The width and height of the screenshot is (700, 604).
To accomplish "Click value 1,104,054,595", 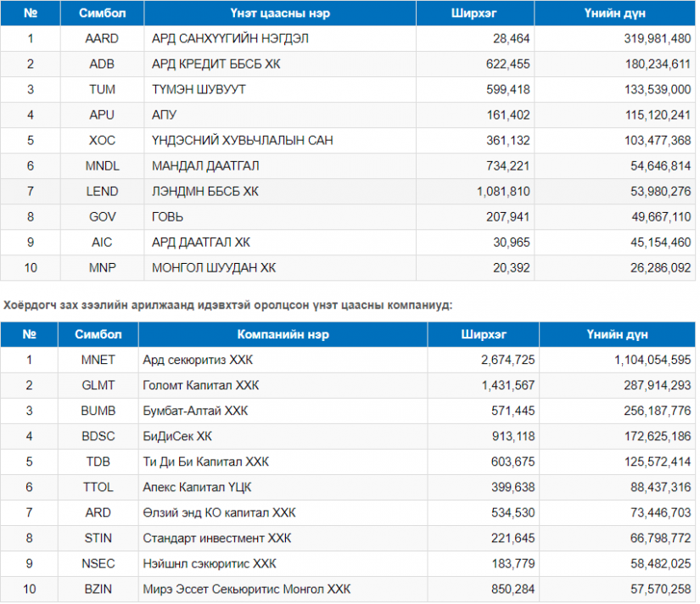I will click(652, 360).
